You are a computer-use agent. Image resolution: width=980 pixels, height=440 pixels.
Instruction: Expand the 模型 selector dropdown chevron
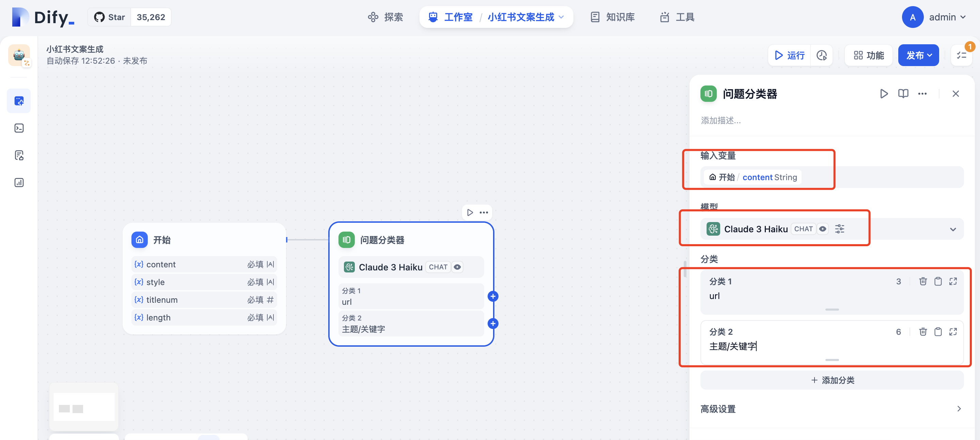coord(953,229)
